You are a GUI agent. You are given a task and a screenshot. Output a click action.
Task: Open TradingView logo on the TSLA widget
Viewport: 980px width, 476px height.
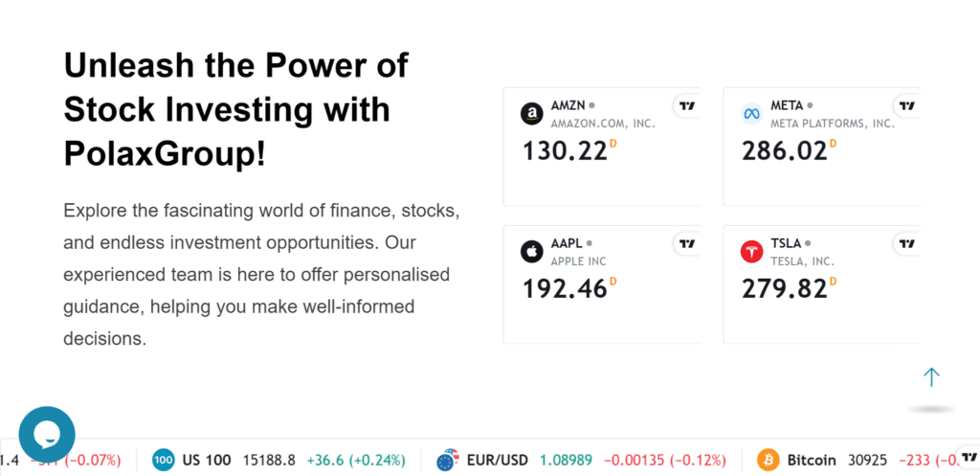pos(906,243)
